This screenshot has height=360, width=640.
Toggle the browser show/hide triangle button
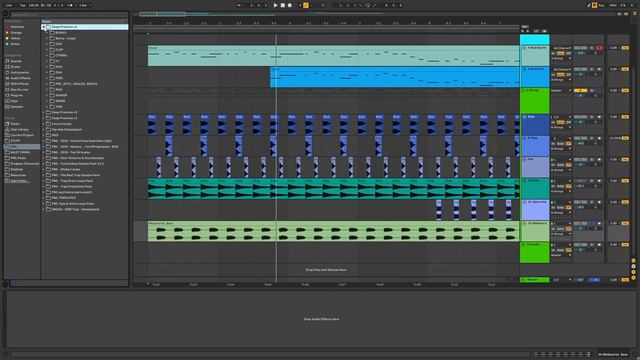click(x=5, y=14)
